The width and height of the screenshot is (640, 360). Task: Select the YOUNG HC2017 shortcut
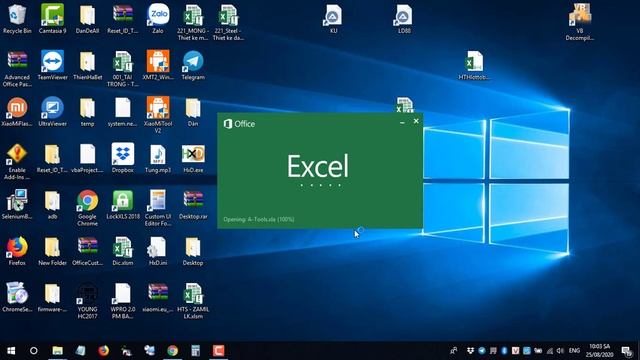point(87,301)
